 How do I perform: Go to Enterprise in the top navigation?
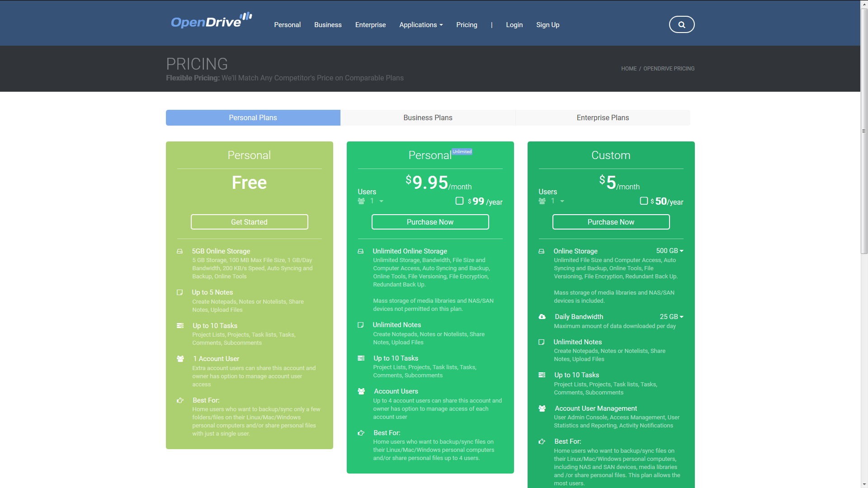[370, 25]
